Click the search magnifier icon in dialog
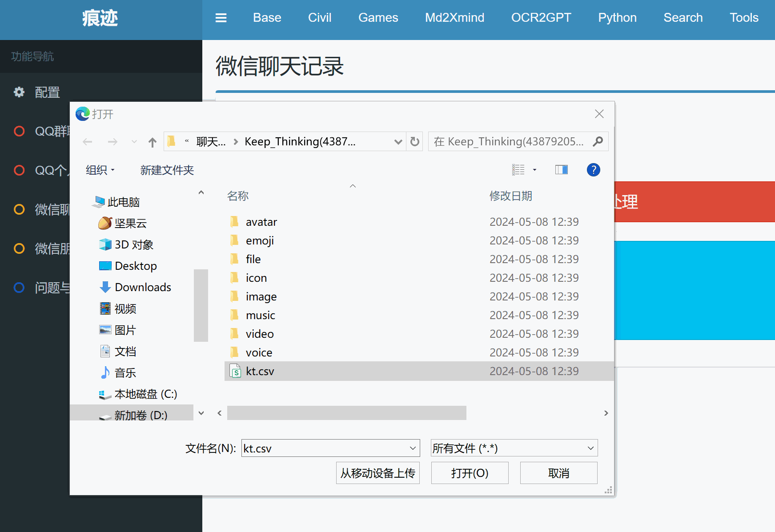775x532 pixels. (x=598, y=141)
